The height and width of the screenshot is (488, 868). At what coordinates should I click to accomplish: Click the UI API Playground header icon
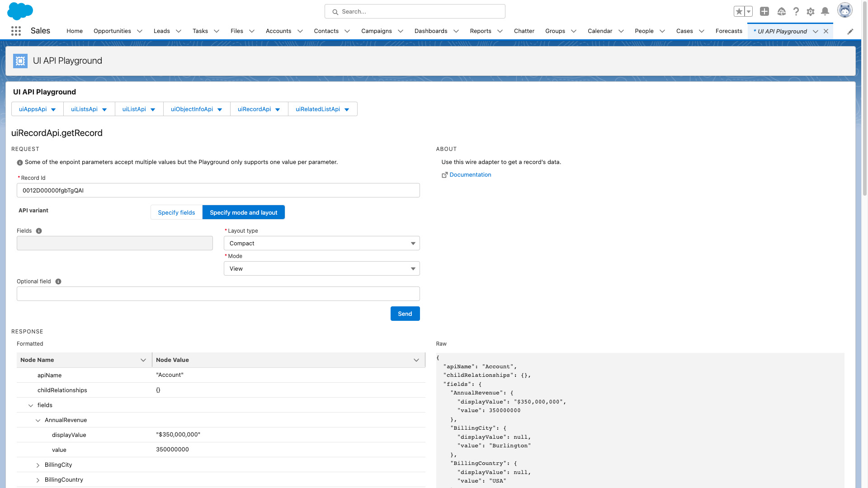[20, 61]
